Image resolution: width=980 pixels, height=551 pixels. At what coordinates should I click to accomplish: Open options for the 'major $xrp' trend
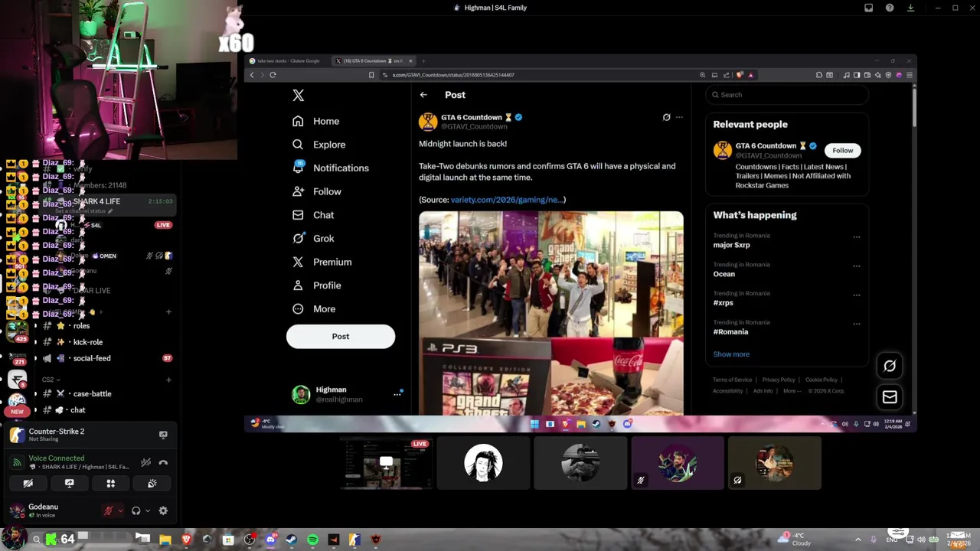857,236
